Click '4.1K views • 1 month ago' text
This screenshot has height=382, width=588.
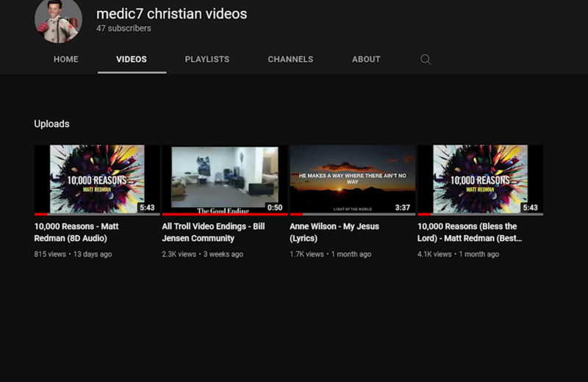coord(458,254)
